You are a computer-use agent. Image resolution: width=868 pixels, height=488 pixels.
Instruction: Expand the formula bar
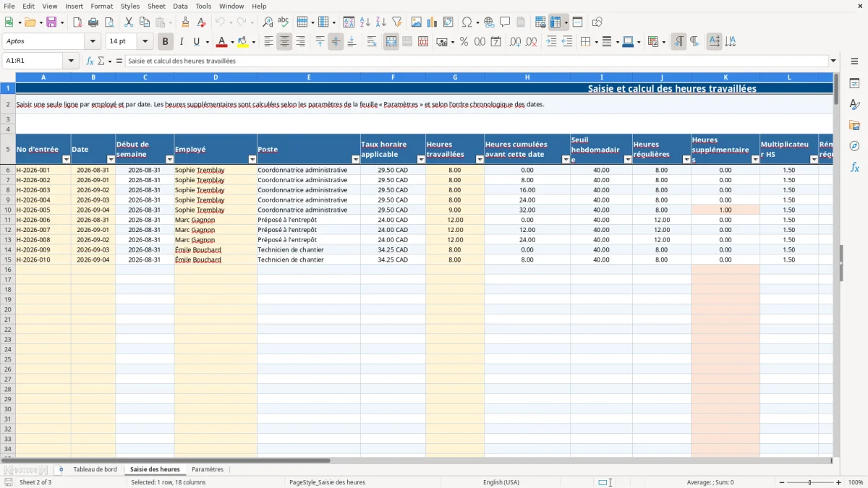pyautogui.click(x=833, y=61)
